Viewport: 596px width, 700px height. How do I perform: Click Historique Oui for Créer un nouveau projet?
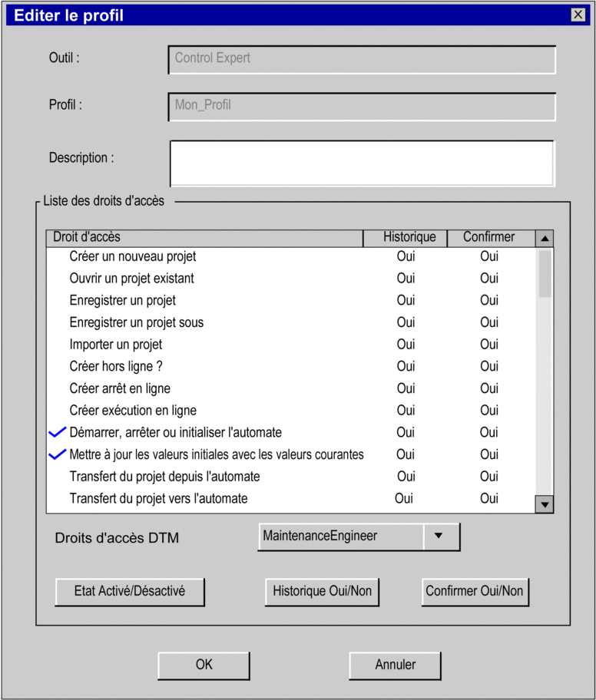coord(406,256)
